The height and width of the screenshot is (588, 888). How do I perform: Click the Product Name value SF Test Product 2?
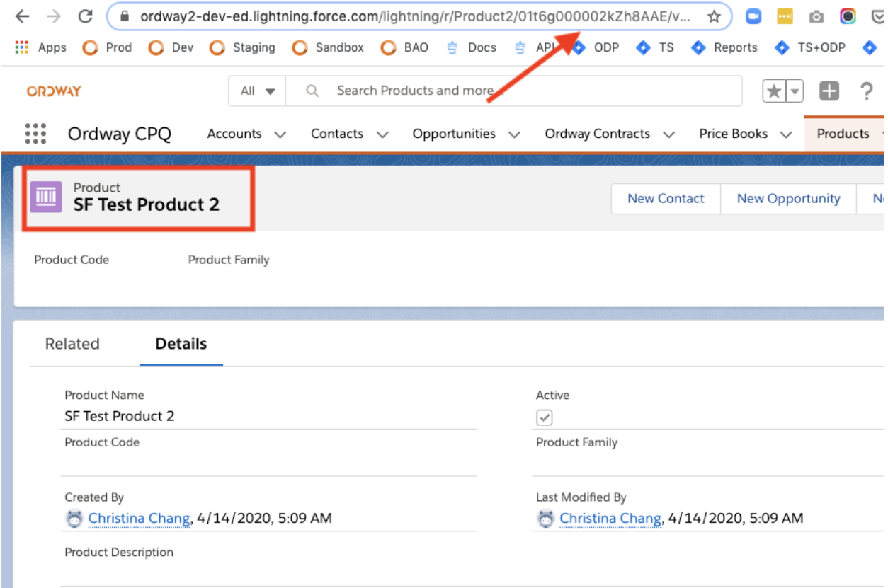120,416
